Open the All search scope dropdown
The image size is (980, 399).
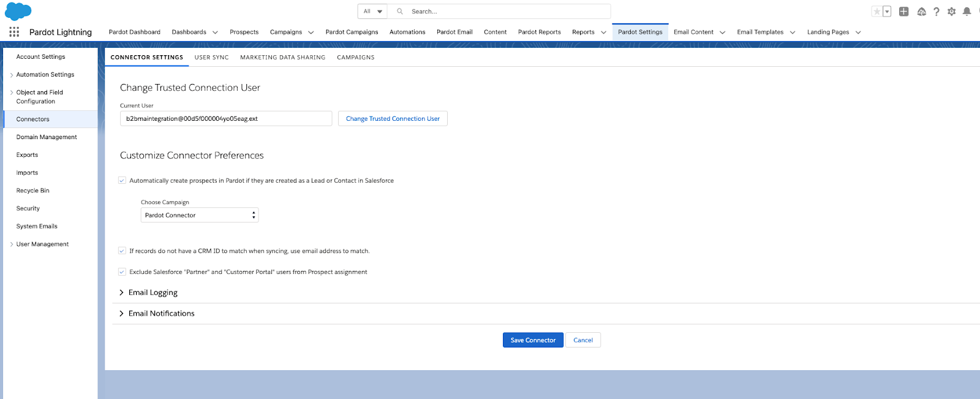372,12
